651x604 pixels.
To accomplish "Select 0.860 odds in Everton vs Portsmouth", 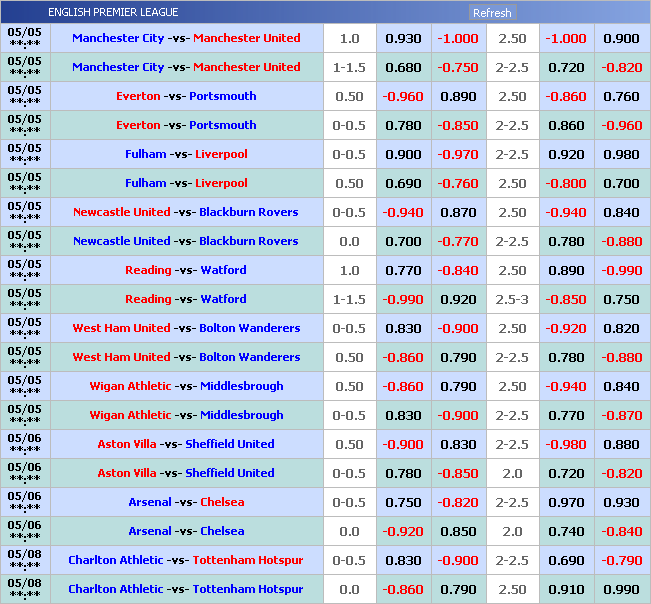I will pyautogui.click(x=566, y=125).
